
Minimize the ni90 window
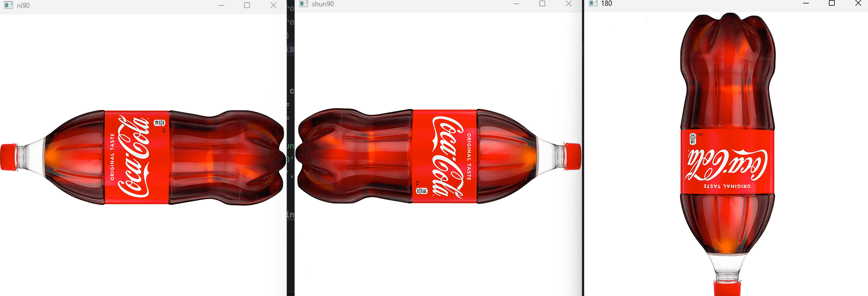click(x=221, y=5)
